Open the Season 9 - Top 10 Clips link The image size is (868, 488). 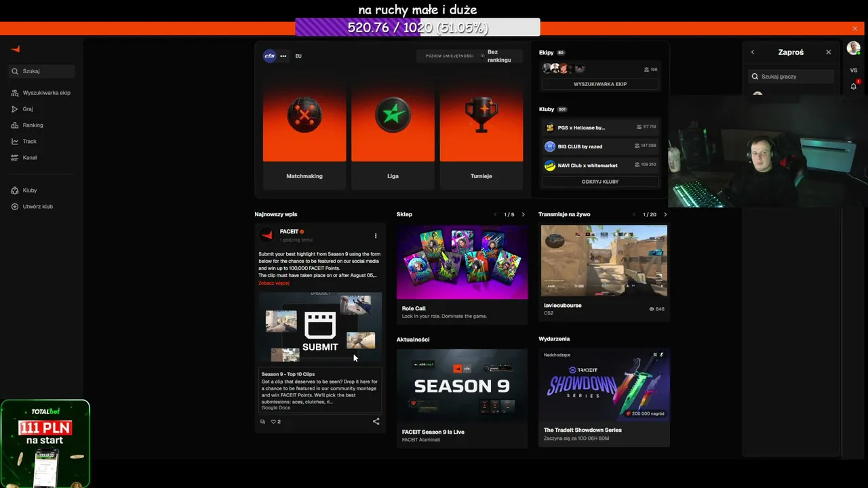click(x=320, y=390)
